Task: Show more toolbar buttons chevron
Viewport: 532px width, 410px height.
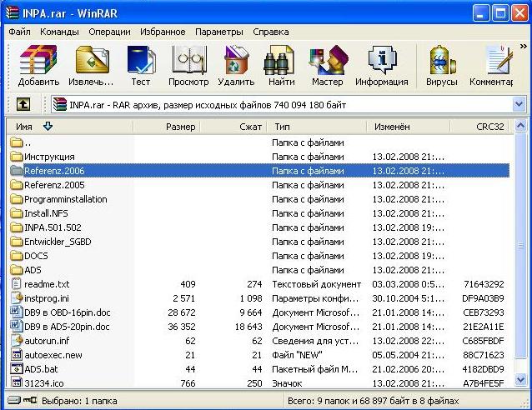Action: (x=523, y=47)
